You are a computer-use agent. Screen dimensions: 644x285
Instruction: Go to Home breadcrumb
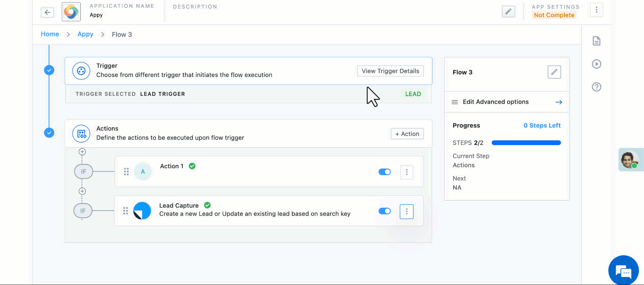tap(50, 34)
